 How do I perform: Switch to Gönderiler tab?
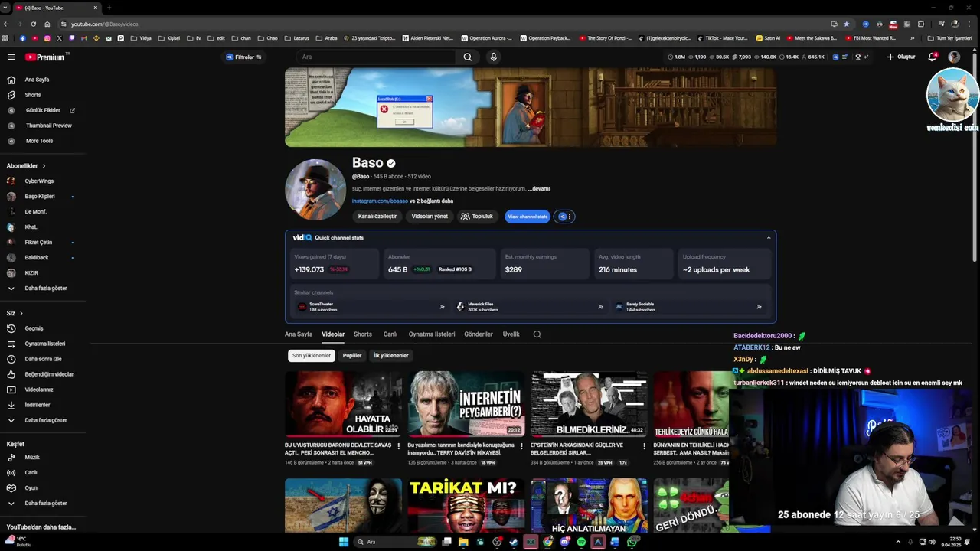pyautogui.click(x=479, y=334)
